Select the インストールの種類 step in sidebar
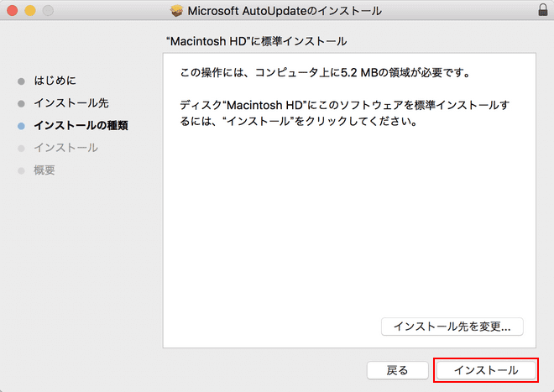554x392 pixels. pos(81,125)
